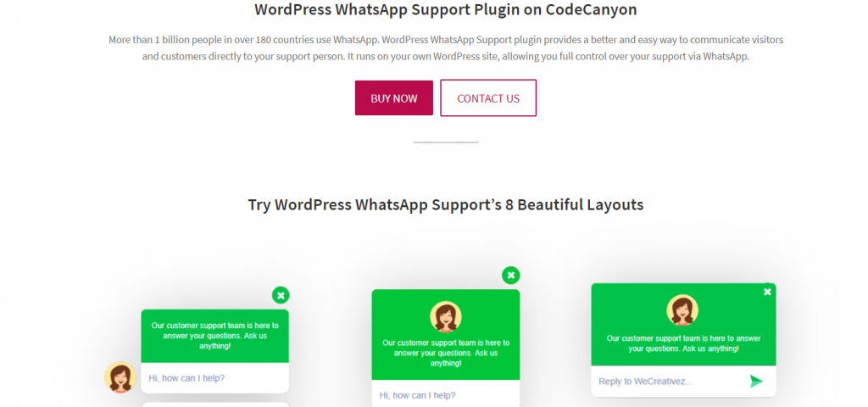Click the avatar beside the left chat widget
Viewport: 868px width, 407px height.
point(120,377)
